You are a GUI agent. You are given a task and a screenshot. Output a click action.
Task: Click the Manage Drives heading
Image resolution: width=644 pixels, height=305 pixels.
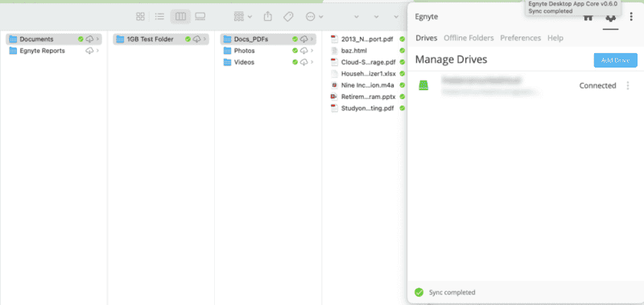click(x=451, y=60)
